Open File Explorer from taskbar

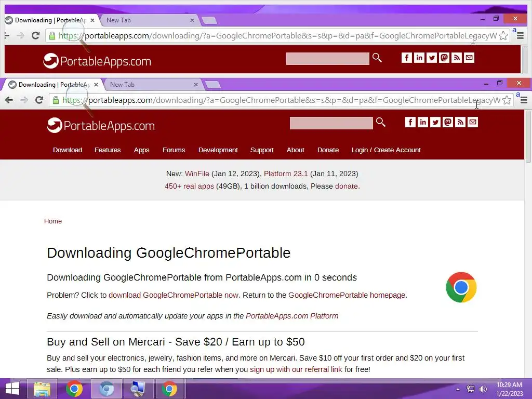[x=42, y=389]
